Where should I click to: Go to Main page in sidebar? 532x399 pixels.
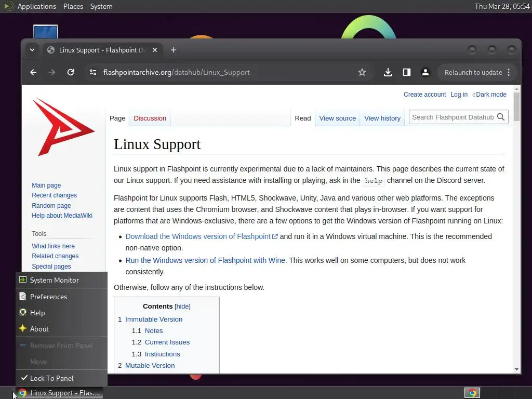point(46,185)
